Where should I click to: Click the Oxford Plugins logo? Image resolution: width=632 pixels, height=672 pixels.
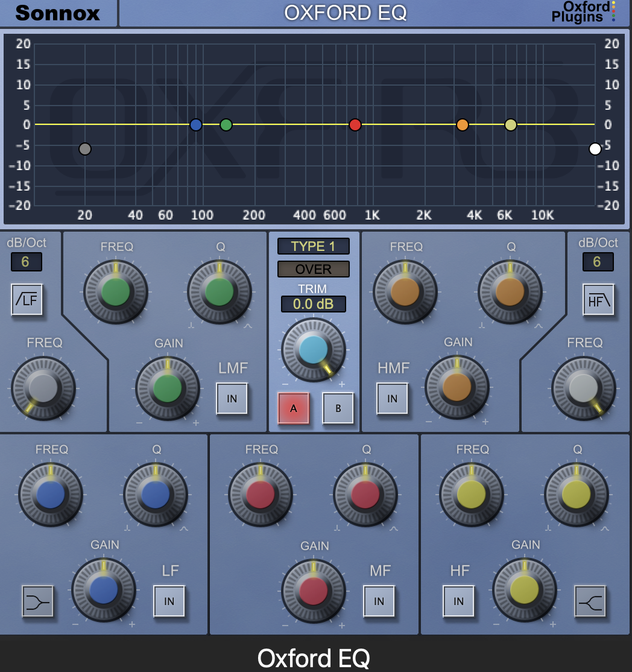tap(583, 12)
